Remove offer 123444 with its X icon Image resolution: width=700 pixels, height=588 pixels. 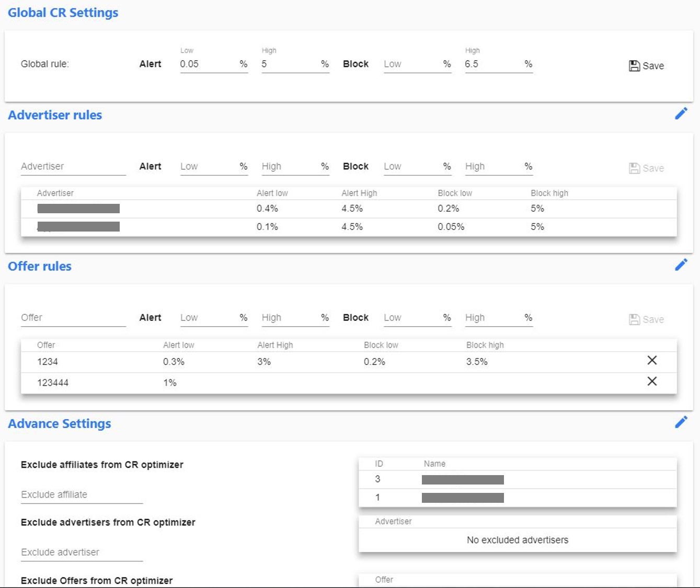pyautogui.click(x=652, y=381)
